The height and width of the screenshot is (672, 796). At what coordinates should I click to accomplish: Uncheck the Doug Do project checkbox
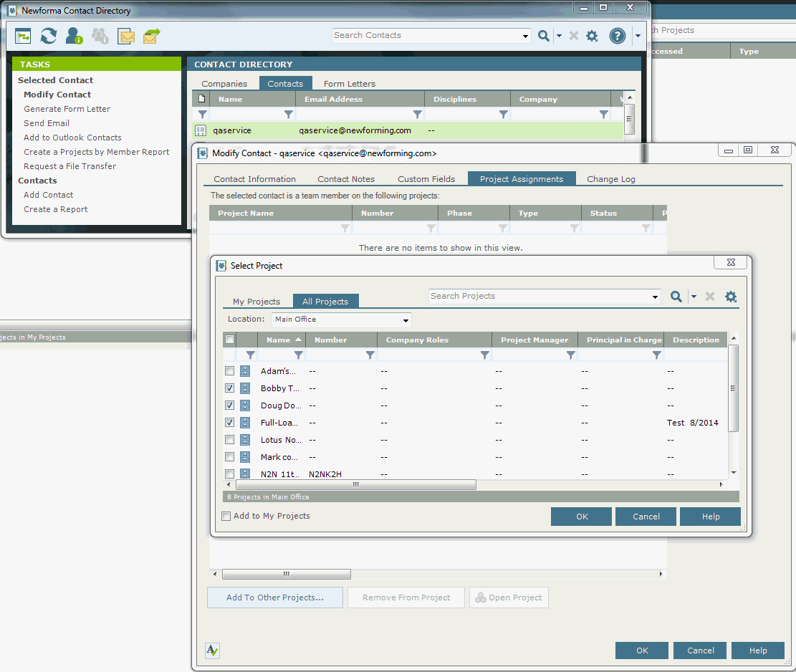[x=229, y=405]
